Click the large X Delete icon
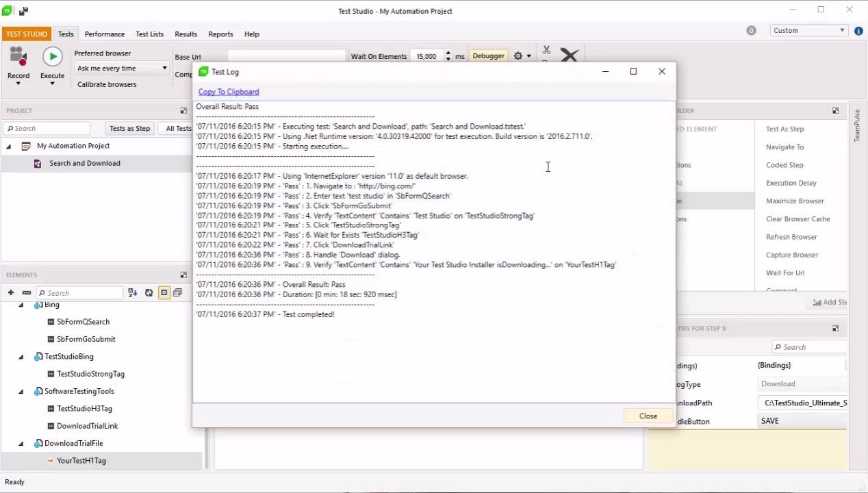The height and width of the screenshot is (493, 868). (570, 55)
